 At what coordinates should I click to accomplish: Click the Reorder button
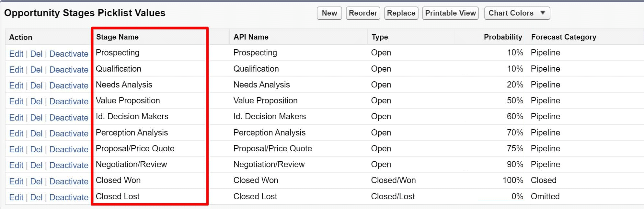[x=363, y=13]
